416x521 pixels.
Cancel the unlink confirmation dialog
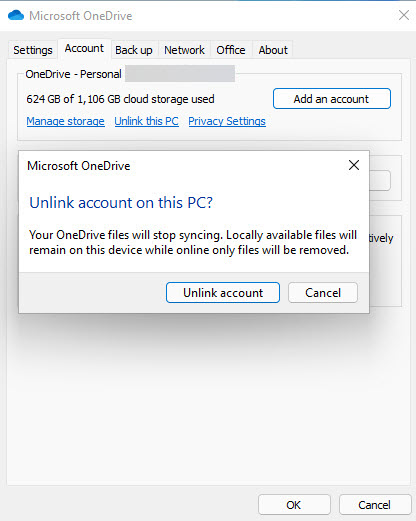tap(323, 293)
